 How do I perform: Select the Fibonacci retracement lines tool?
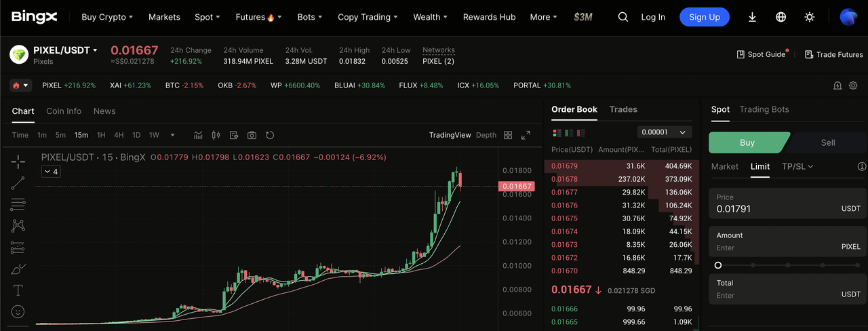click(x=18, y=204)
